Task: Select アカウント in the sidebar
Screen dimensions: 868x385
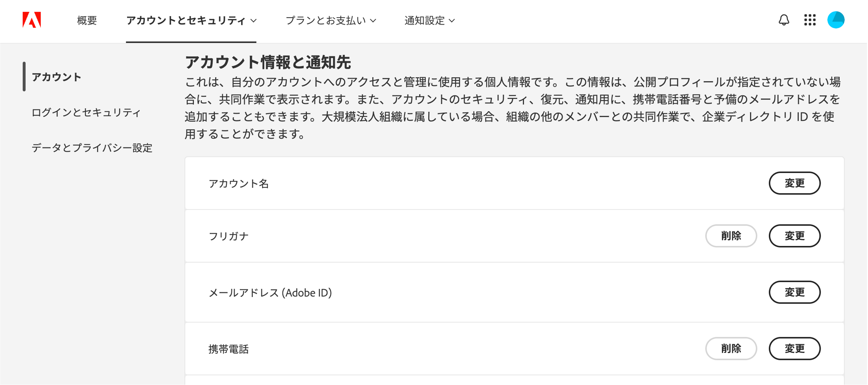Action: pyautogui.click(x=57, y=77)
